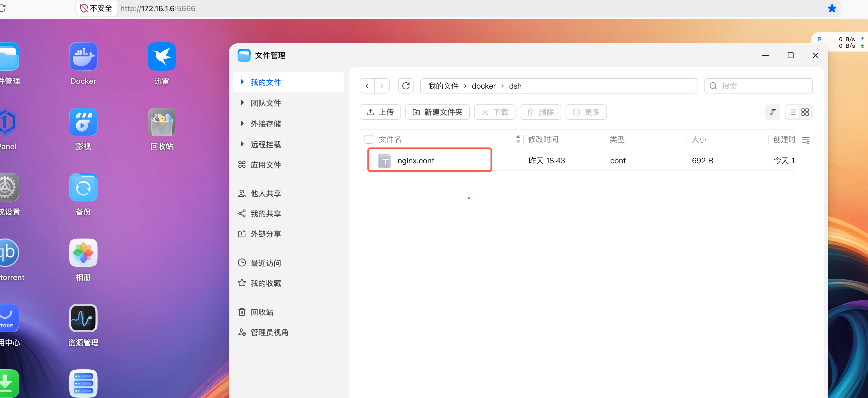Navigate to docker breadcrumb
Viewport: 868px width, 398px height.
484,86
